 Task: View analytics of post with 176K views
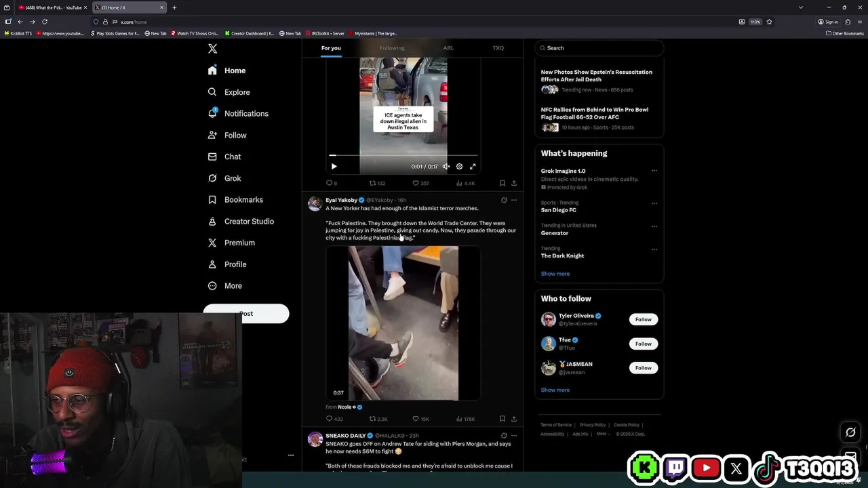pyautogui.click(x=465, y=419)
